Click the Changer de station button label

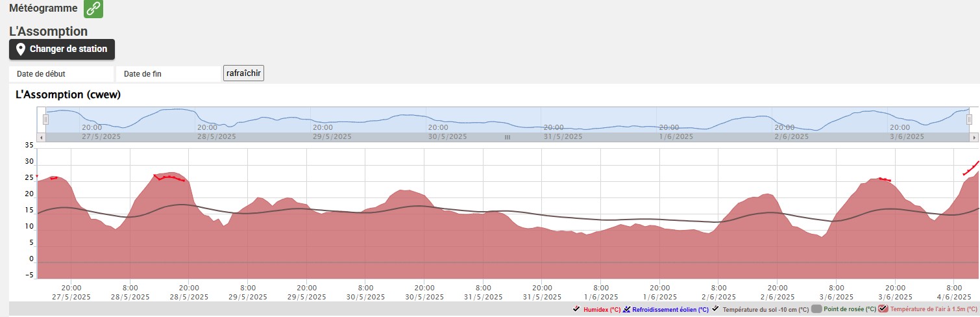click(68, 49)
